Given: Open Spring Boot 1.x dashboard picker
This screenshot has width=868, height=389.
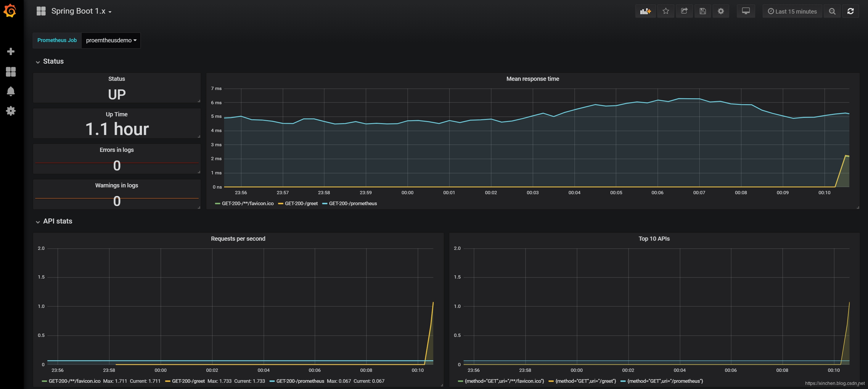Looking at the screenshot, I should (81, 11).
